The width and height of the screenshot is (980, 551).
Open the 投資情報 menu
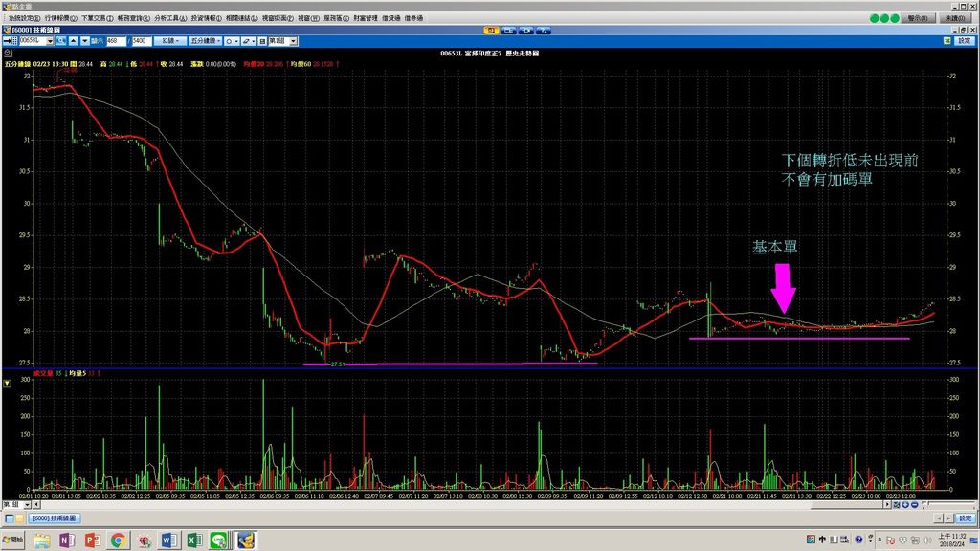[207, 18]
